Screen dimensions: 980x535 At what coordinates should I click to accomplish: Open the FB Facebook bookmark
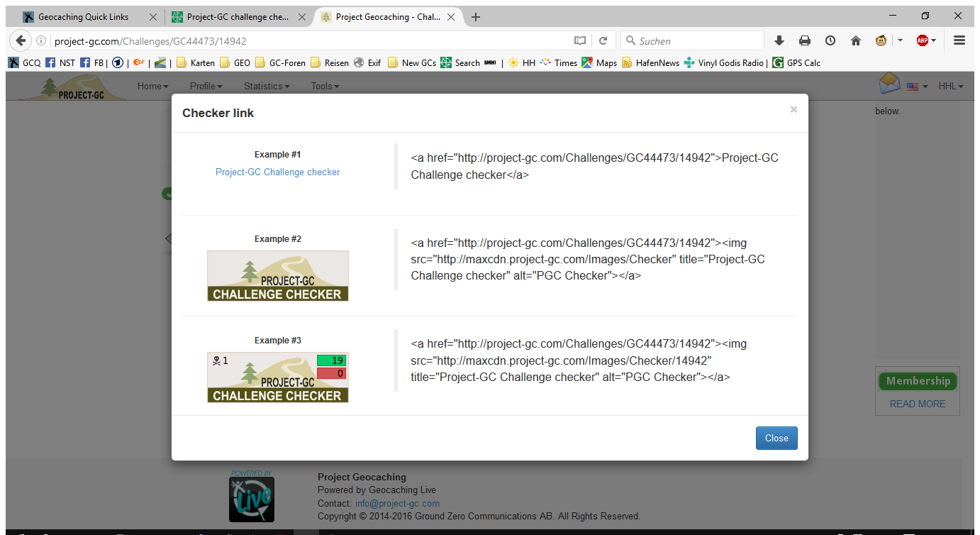pos(92,63)
